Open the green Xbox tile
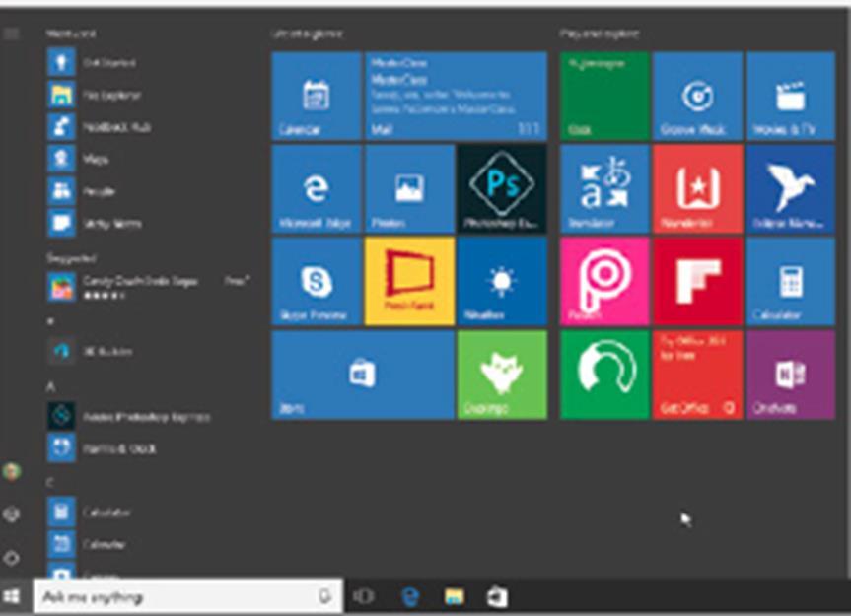The width and height of the screenshot is (851, 616). pos(604,96)
